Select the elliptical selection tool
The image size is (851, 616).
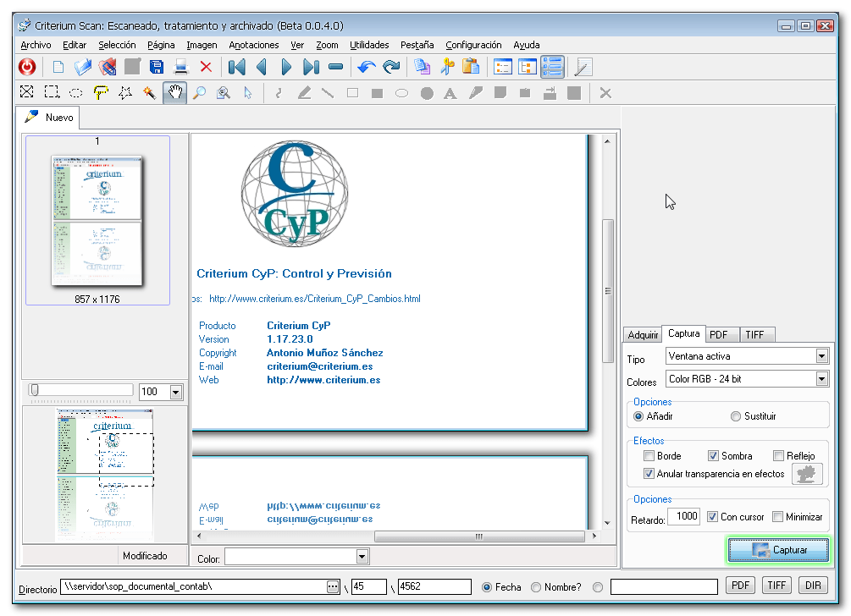[76, 93]
